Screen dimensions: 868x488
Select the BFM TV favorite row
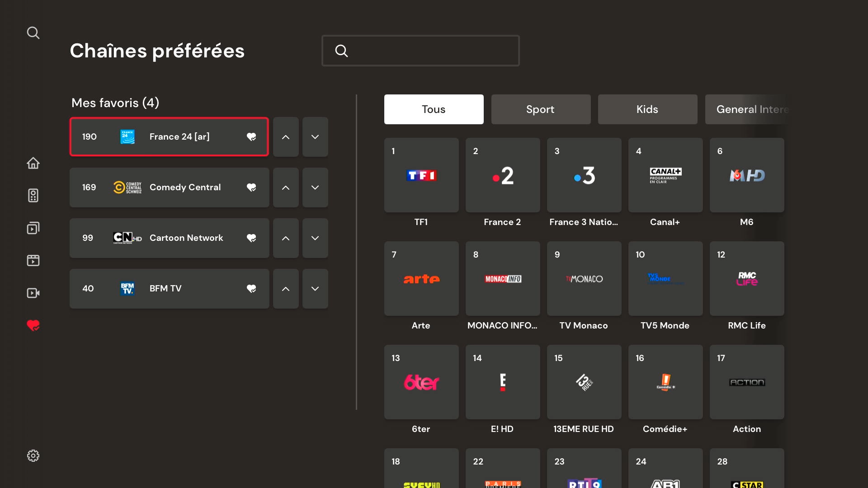[169, 289]
